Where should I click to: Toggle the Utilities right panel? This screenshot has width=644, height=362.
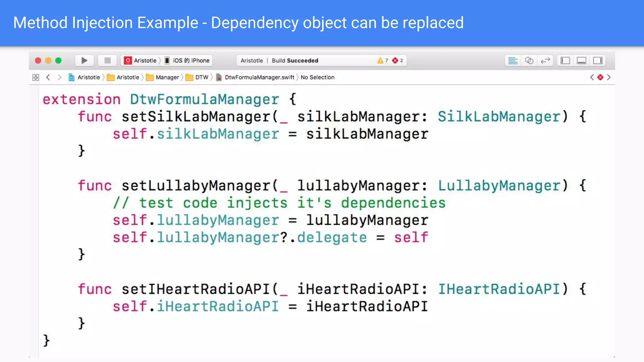click(x=598, y=60)
